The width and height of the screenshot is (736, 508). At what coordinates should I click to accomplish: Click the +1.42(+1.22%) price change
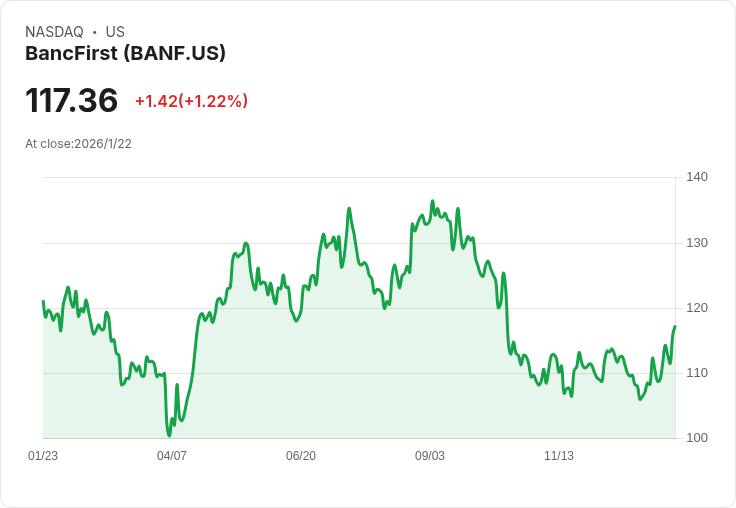[x=191, y=101]
